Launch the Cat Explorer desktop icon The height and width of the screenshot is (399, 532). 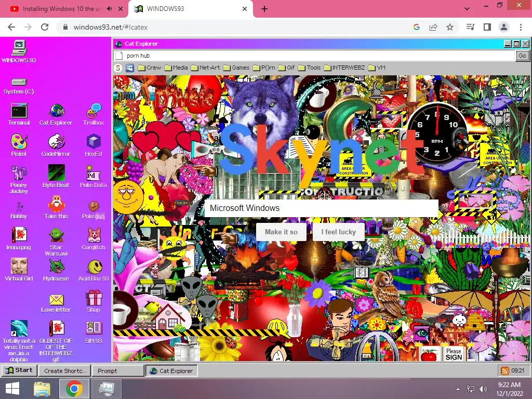[x=56, y=114]
